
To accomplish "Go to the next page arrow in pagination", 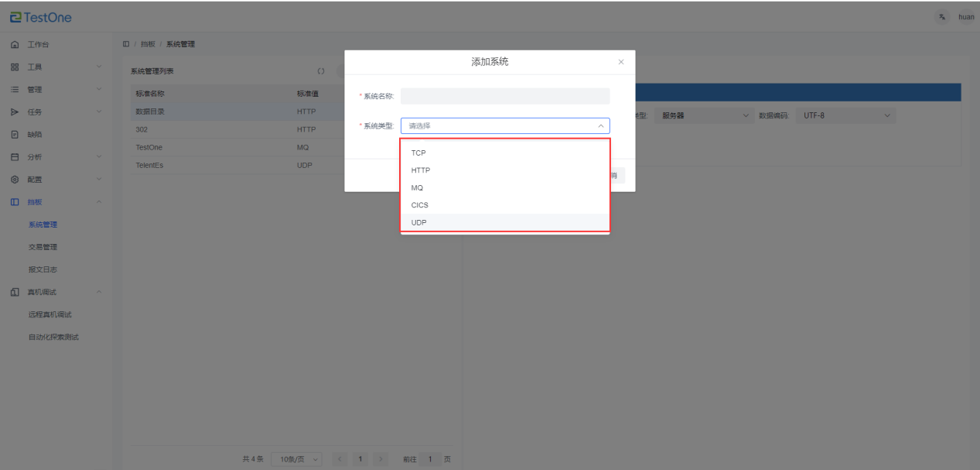I will pos(381,459).
